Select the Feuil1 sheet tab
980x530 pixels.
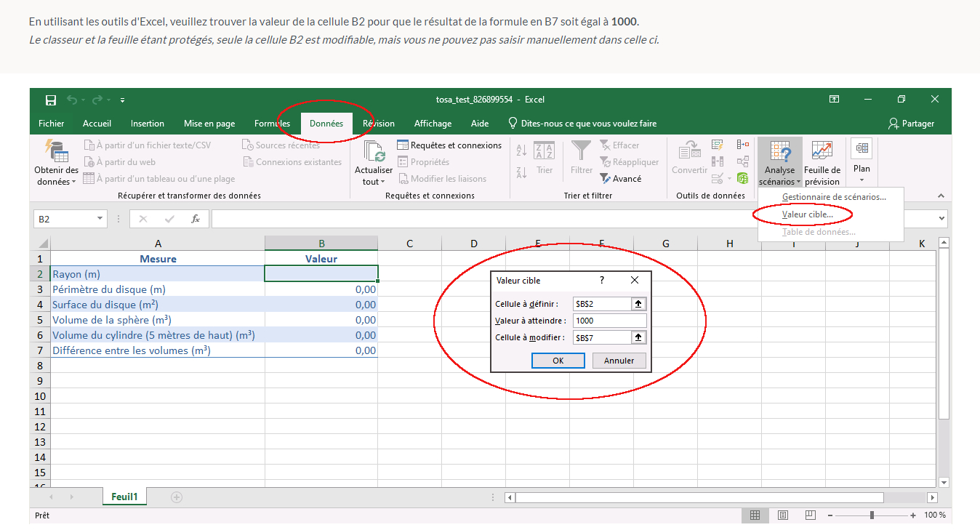click(124, 497)
